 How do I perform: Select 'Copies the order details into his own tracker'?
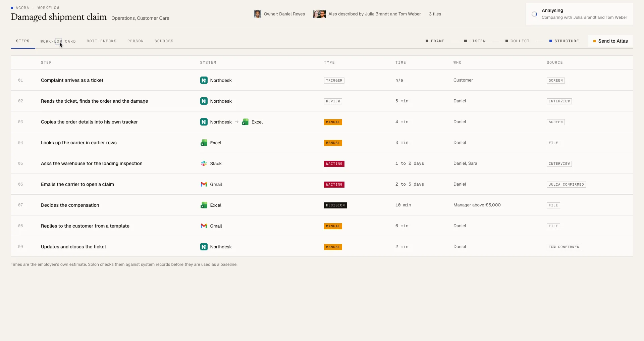click(89, 122)
